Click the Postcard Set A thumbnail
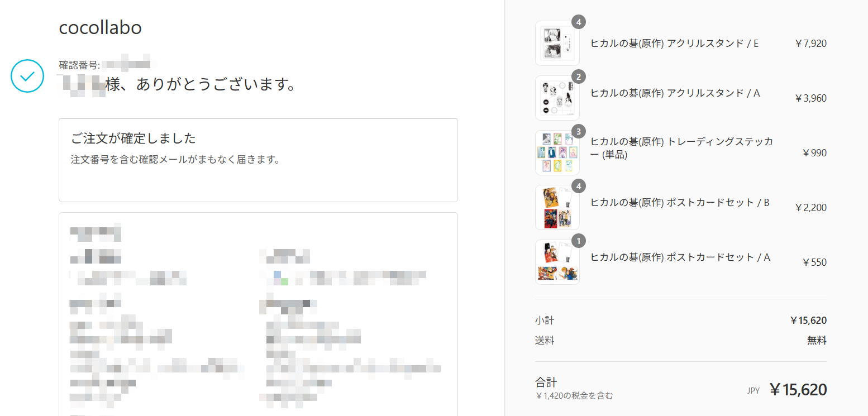This screenshot has width=868, height=416. click(x=557, y=262)
